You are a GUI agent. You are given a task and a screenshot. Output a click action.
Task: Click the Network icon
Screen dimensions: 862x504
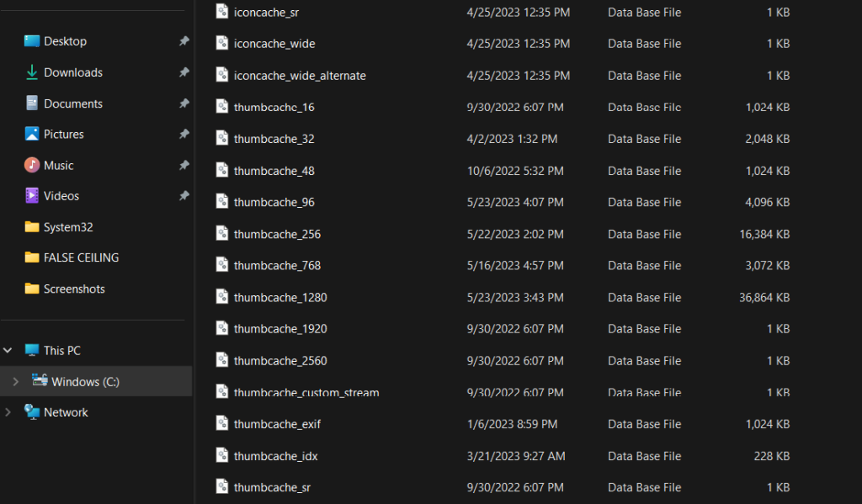32,411
